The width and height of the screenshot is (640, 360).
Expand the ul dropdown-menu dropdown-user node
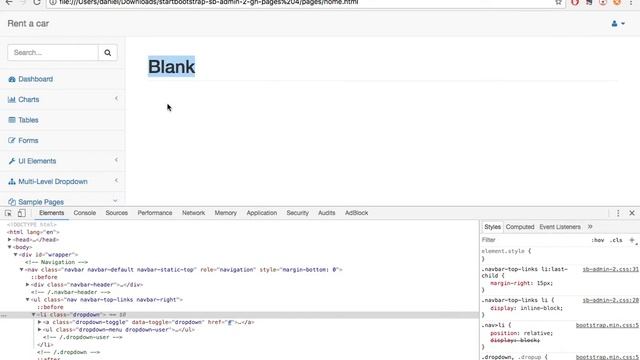point(40,329)
